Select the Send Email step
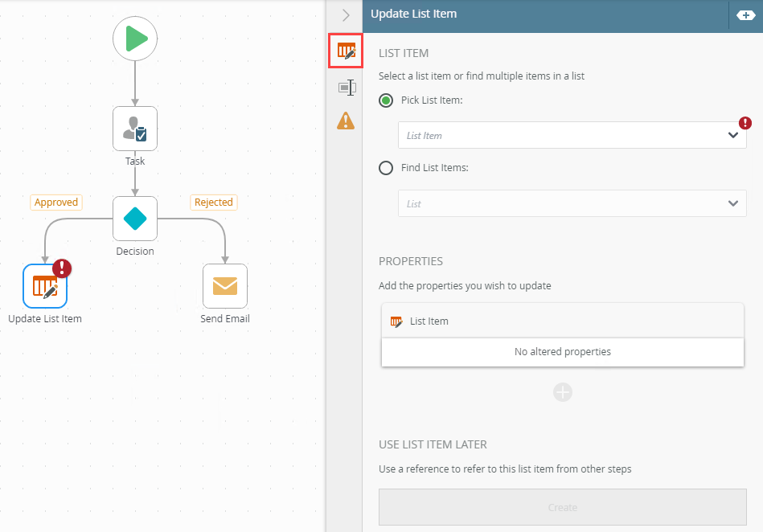The width and height of the screenshot is (763, 532). point(225,286)
